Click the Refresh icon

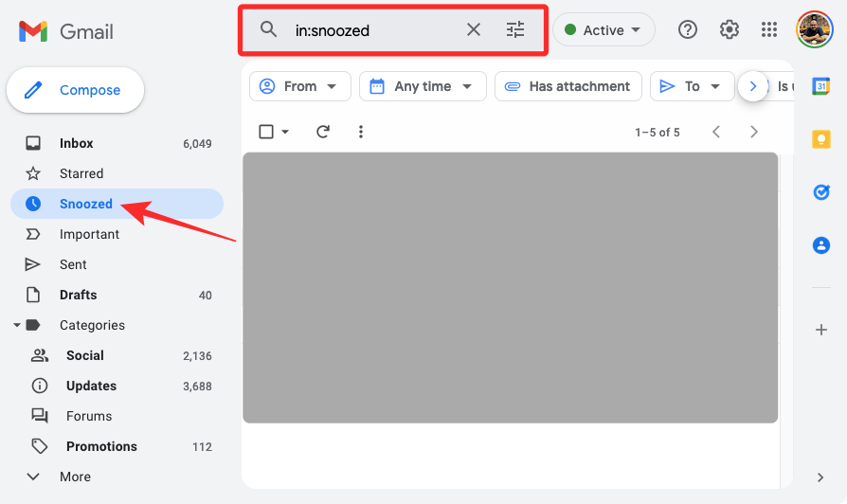coord(323,132)
